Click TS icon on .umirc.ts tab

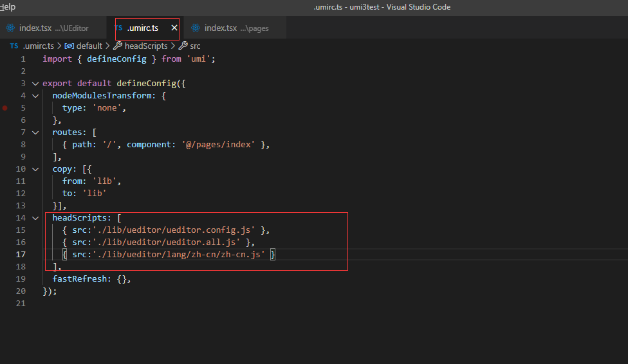pyautogui.click(x=118, y=28)
